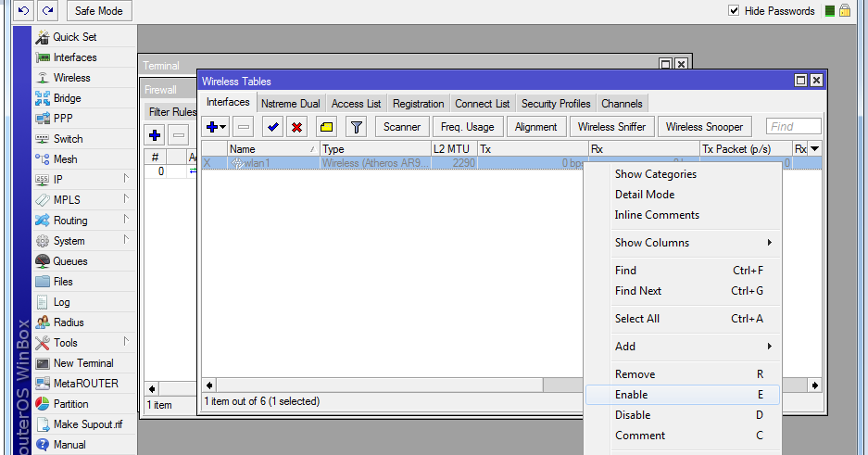Expand the Tools submenu
Image resolution: width=868 pixels, height=455 pixels.
pos(126,342)
